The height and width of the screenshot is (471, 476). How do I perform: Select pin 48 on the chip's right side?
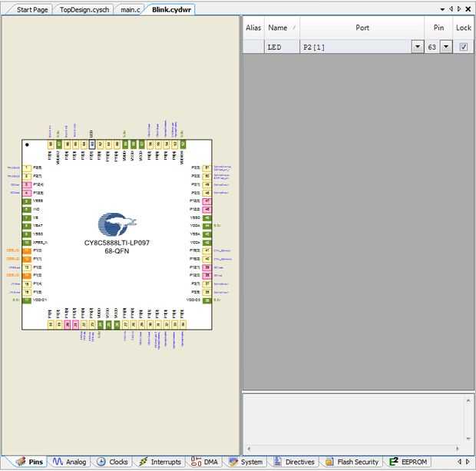pos(207,193)
